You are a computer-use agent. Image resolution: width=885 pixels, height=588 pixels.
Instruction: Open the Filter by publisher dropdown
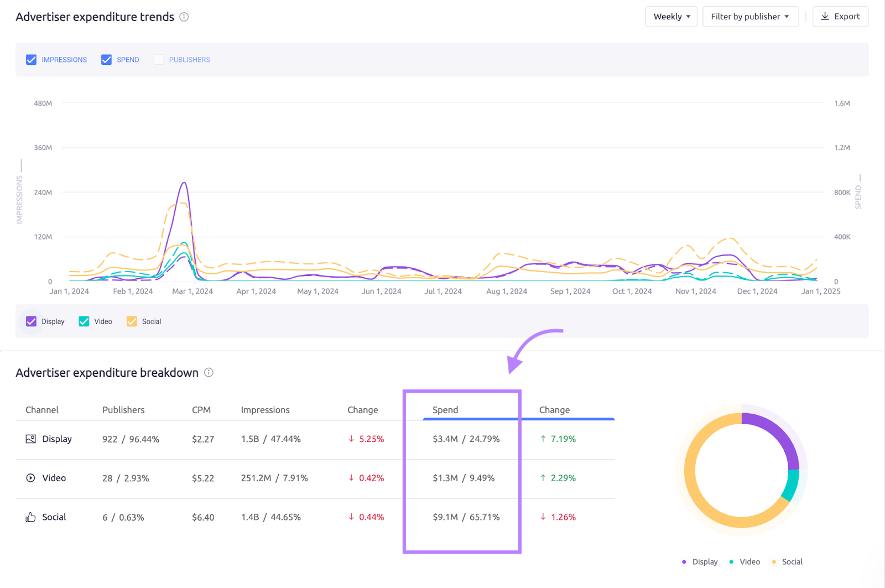(x=750, y=17)
